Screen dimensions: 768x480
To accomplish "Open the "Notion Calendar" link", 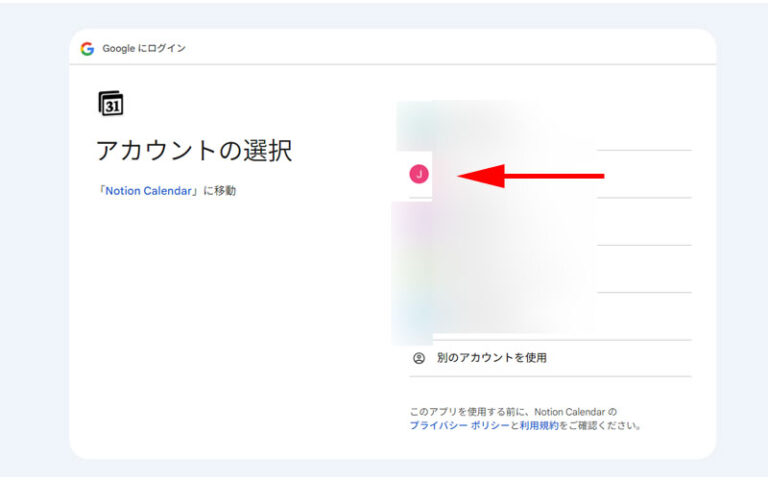I will (147, 191).
